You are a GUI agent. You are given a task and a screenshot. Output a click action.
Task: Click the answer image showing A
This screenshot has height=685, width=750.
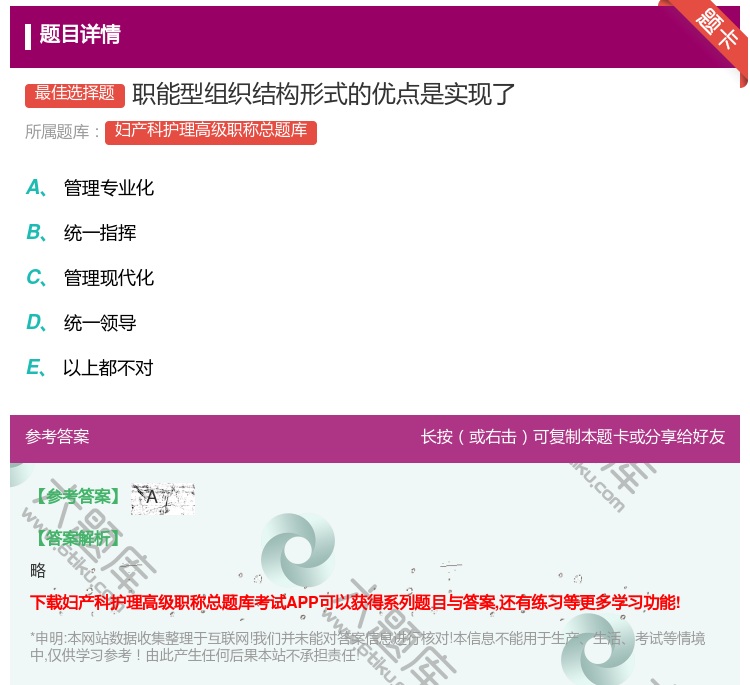[163, 499]
